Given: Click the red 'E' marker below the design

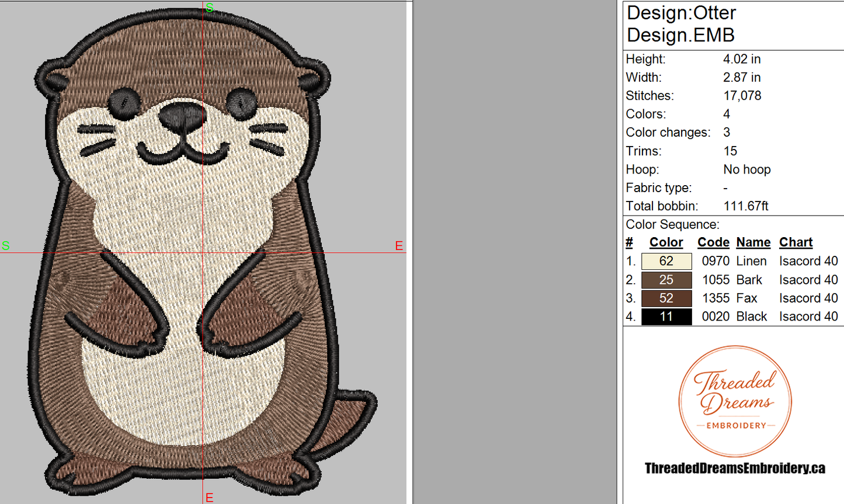Looking at the screenshot, I should [210, 498].
